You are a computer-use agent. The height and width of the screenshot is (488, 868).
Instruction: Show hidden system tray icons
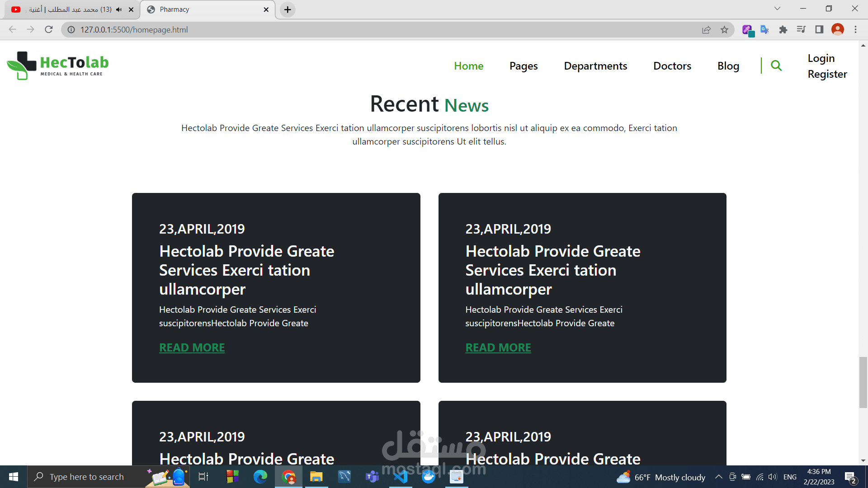pos(718,477)
